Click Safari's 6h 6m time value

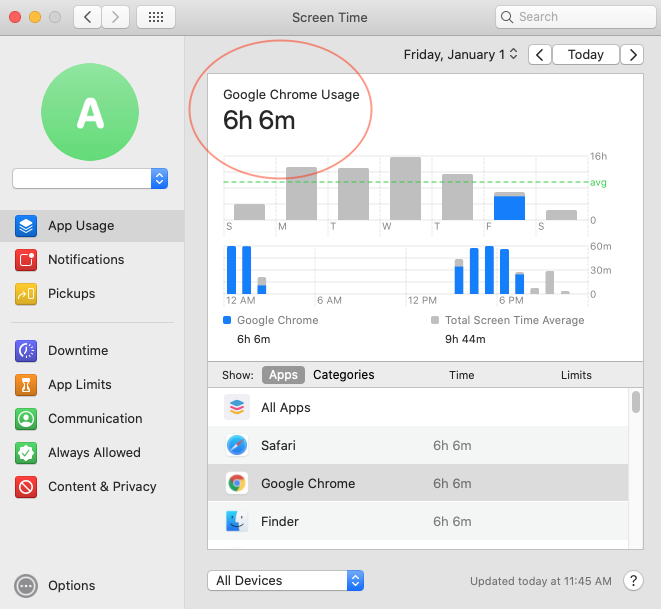coord(452,445)
